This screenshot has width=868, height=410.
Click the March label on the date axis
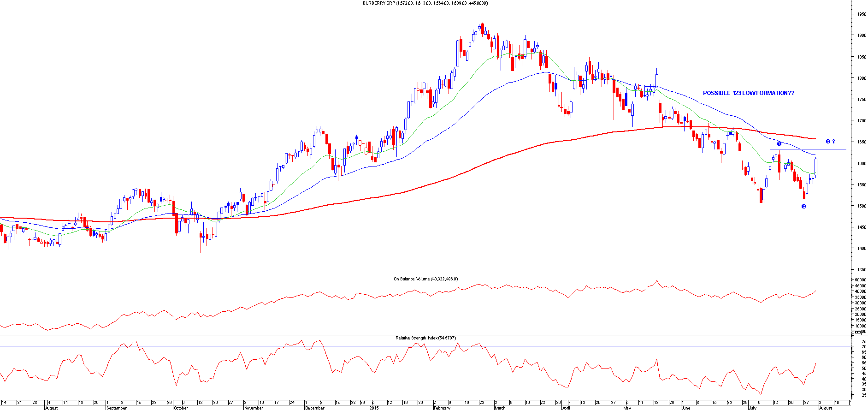(500, 408)
